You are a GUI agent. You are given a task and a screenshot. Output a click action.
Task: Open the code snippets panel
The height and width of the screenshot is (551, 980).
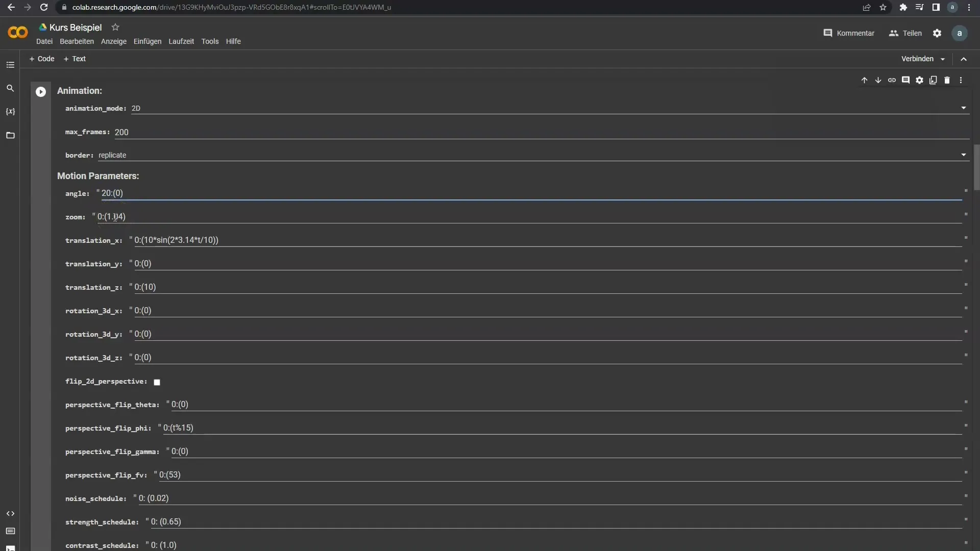(x=10, y=514)
